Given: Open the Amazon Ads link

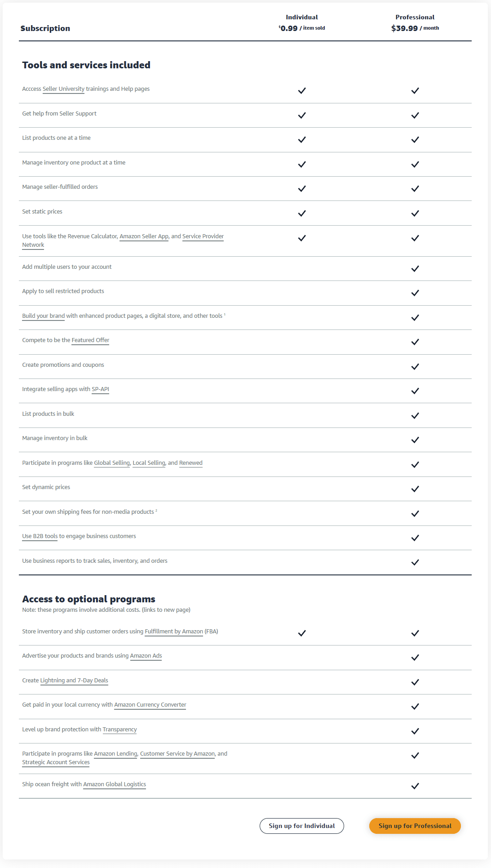Looking at the screenshot, I should 146,655.
